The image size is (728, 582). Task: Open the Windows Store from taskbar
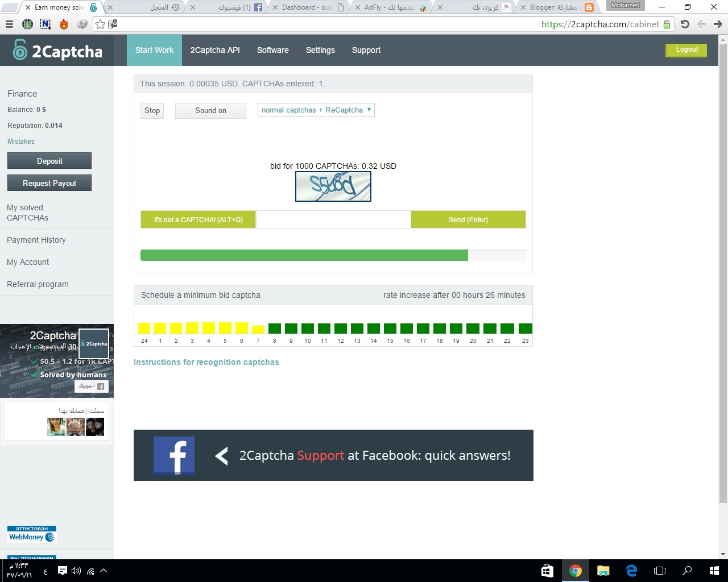point(547,571)
